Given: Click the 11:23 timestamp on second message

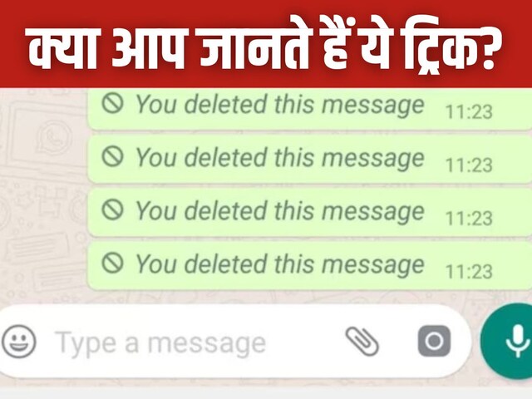Looking at the screenshot, I should 469,165.
